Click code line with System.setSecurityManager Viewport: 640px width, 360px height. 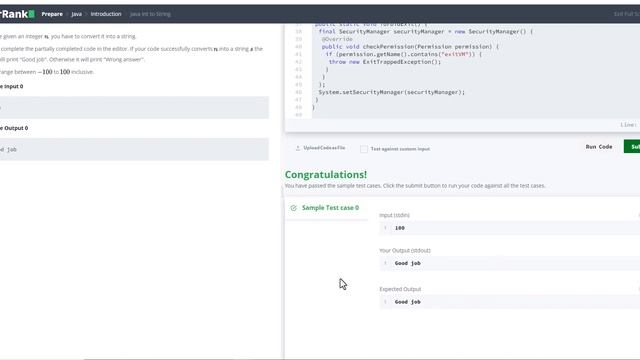click(391, 92)
